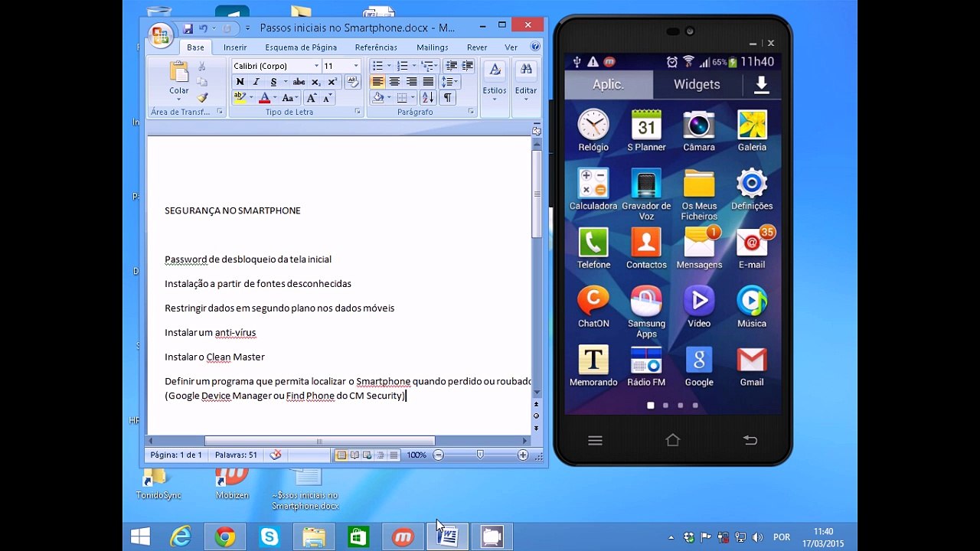The width and height of the screenshot is (980, 551).
Task: Apply strikethrough formatting (abc)
Action: (x=299, y=82)
